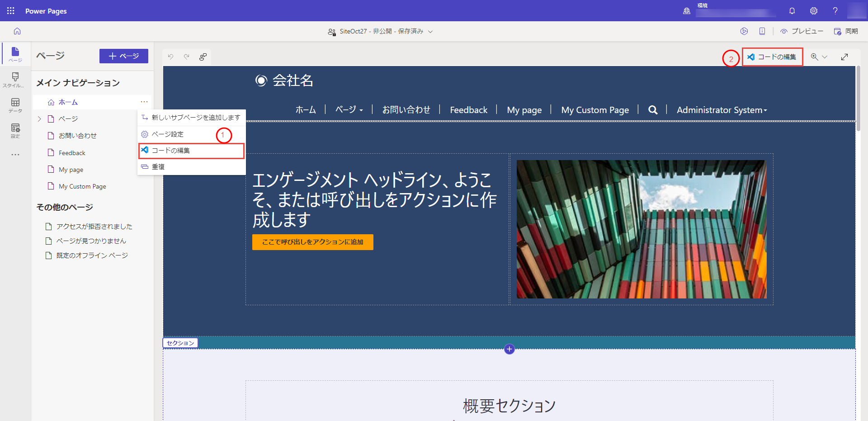Open the ホーム page more options ellipsis

coord(144,102)
